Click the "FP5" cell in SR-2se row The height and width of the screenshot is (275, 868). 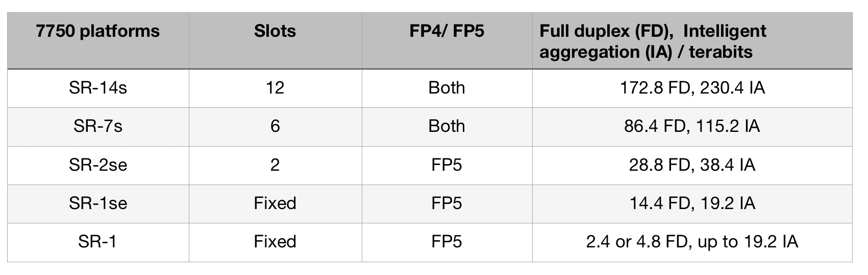click(447, 165)
